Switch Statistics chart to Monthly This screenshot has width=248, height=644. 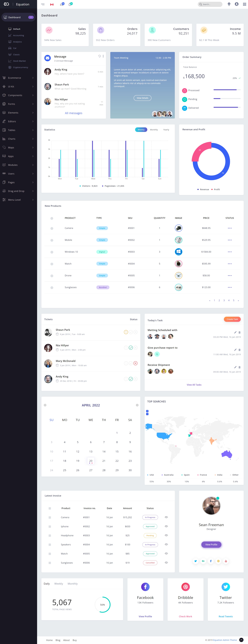pyautogui.click(x=154, y=130)
